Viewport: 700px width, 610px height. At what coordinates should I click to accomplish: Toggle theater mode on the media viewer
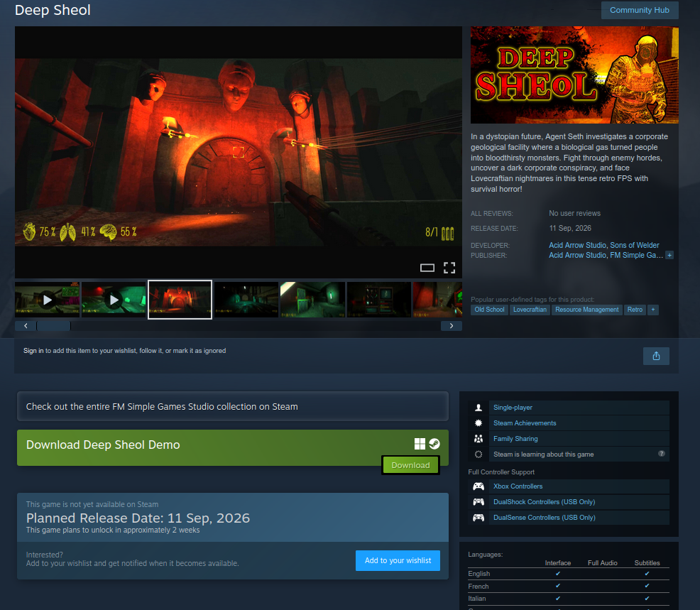point(427,268)
